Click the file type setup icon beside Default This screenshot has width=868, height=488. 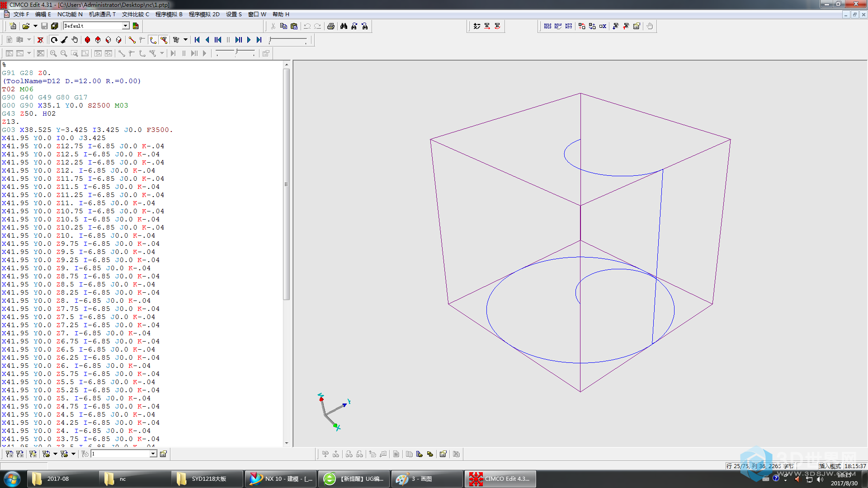(136, 26)
